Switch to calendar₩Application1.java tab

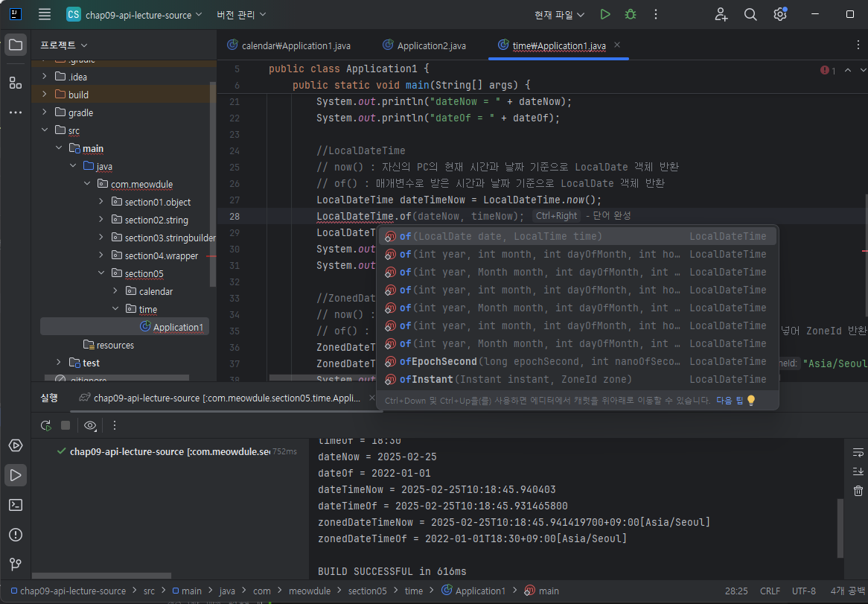[x=289, y=45]
